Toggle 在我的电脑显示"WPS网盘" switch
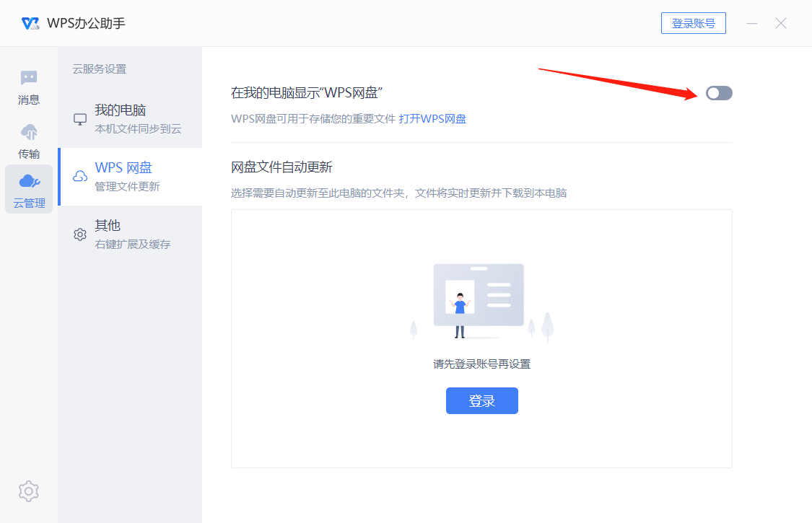Image resolution: width=812 pixels, height=523 pixels. (x=719, y=93)
